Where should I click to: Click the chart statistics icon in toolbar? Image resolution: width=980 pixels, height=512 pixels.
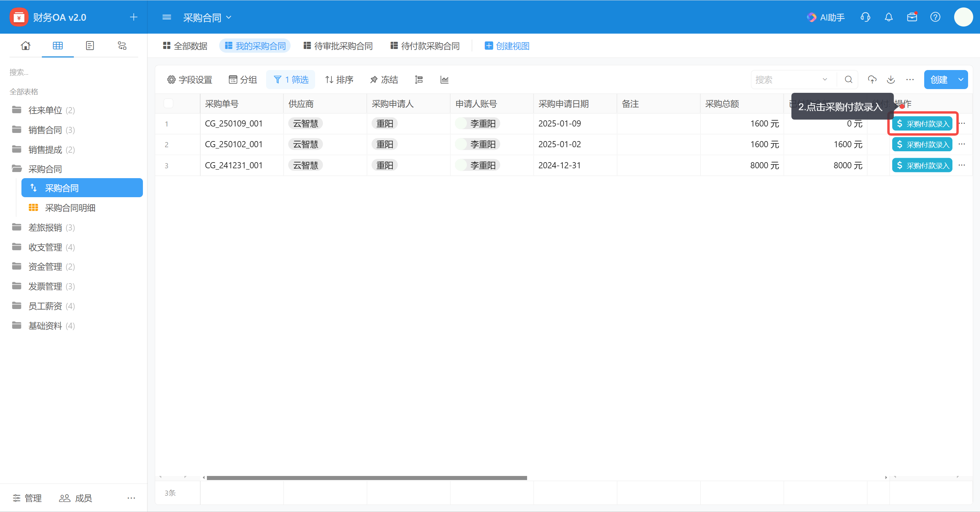tap(444, 80)
